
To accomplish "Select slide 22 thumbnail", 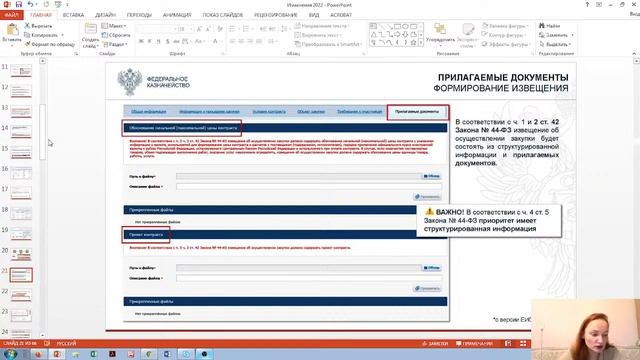I will click(21, 296).
